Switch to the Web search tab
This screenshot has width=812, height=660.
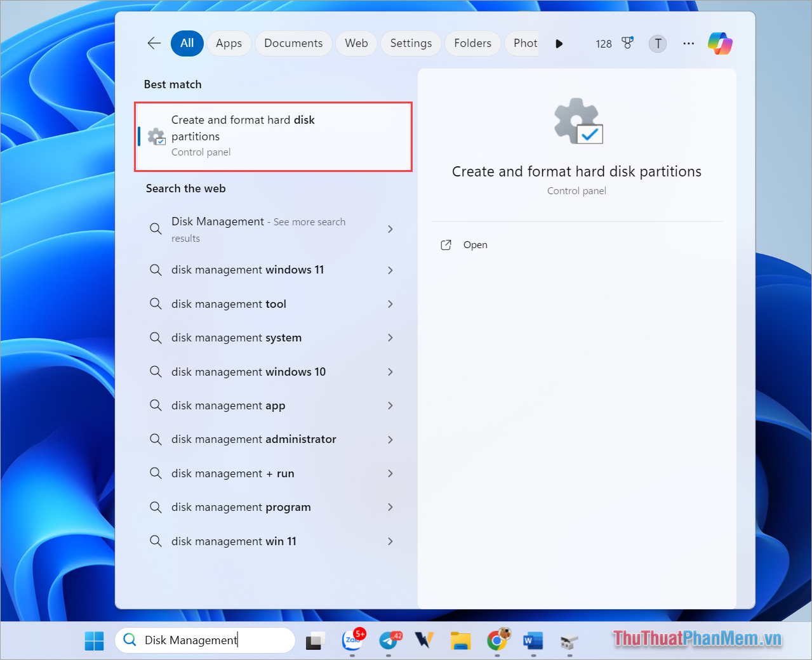(356, 43)
